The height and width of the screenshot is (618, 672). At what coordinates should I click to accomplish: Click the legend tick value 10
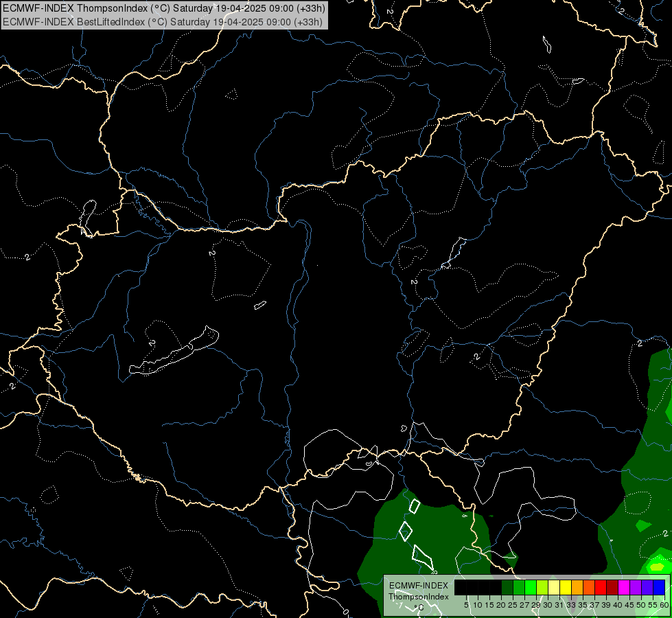(x=478, y=605)
